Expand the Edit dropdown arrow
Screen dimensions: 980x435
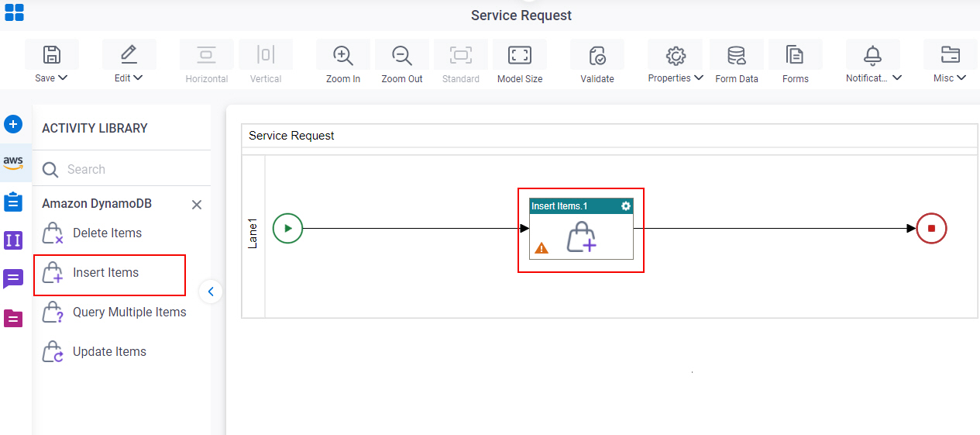tap(139, 78)
